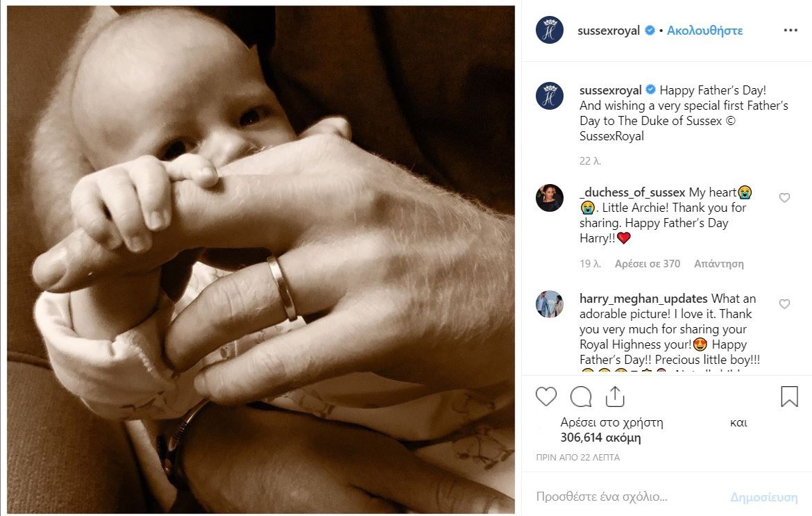Reply to the comment with Απάντηση
The height and width of the screenshot is (516, 812).
click(x=718, y=264)
